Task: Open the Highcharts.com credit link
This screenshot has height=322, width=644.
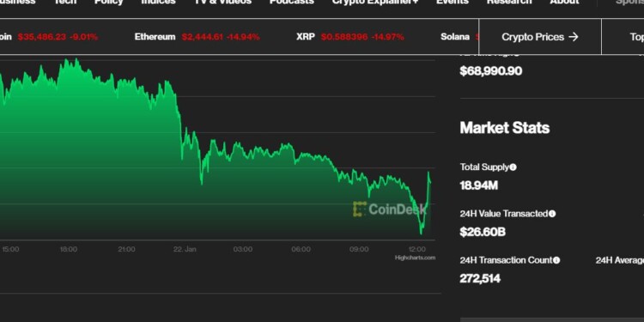Action: pyautogui.click(x=415, y=258)
